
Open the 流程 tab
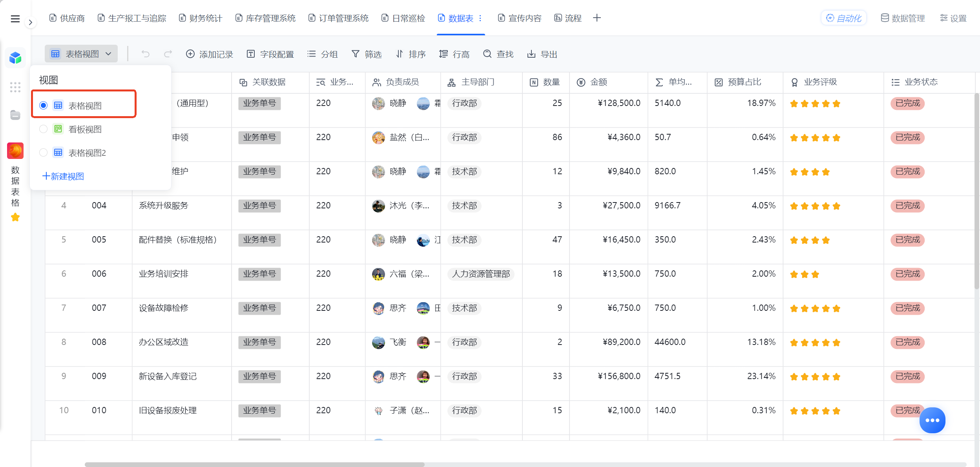pos(568,18)
